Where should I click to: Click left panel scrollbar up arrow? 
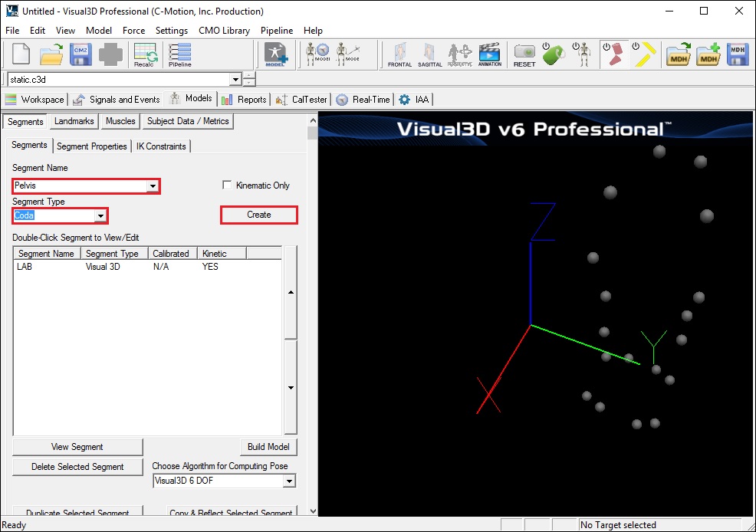point(312,120)
